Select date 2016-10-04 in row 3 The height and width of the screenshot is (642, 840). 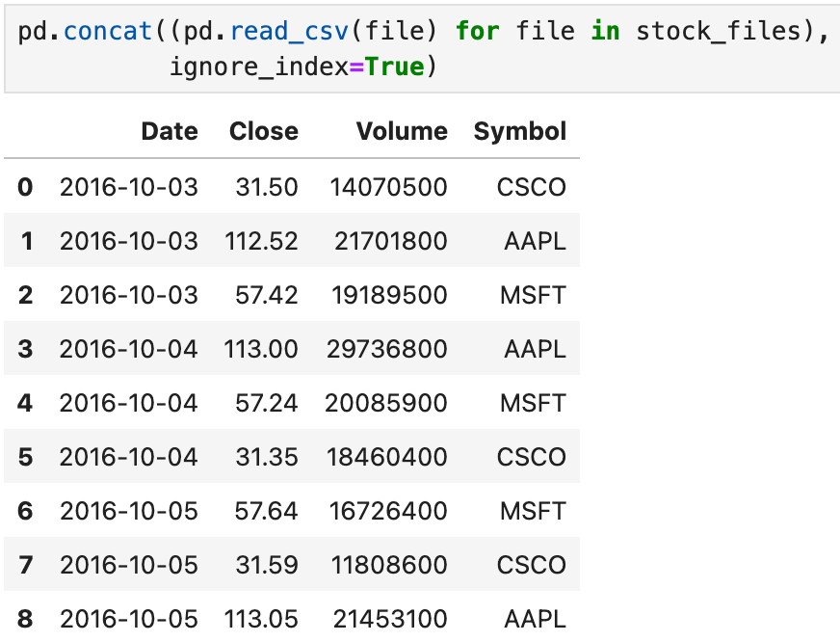(x=128, y=349)
